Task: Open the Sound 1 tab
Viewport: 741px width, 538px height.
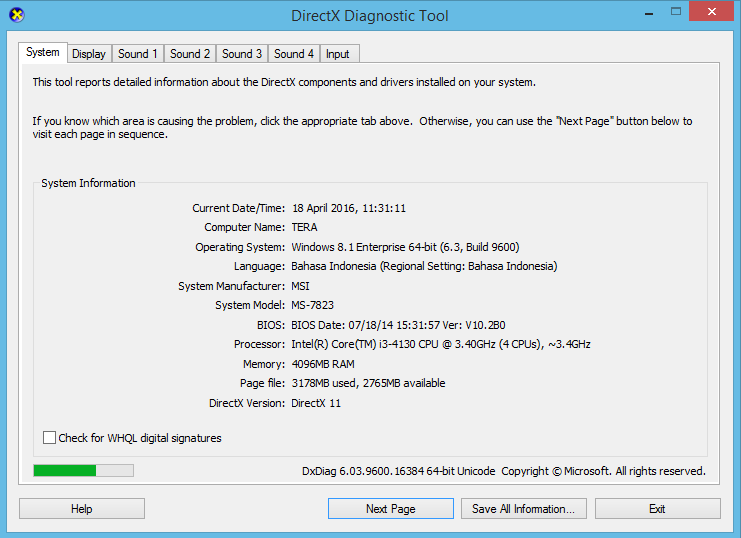Action: 138,54
